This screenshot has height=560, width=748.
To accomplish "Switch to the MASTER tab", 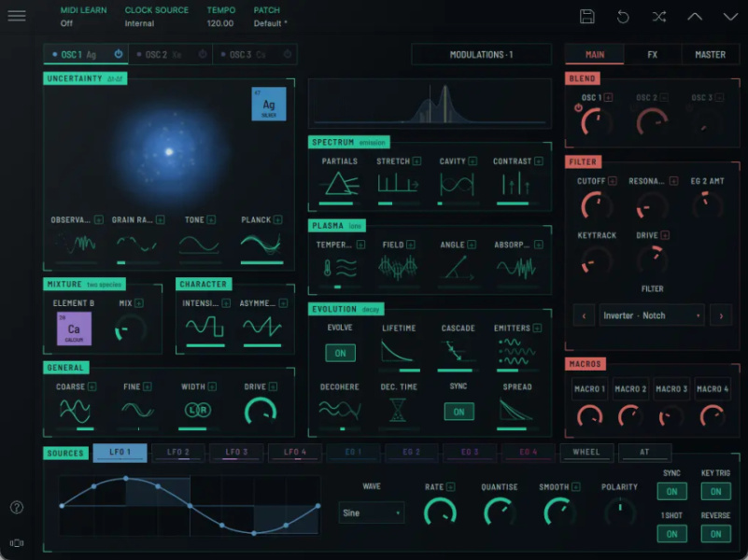I will tap(711, 54).
